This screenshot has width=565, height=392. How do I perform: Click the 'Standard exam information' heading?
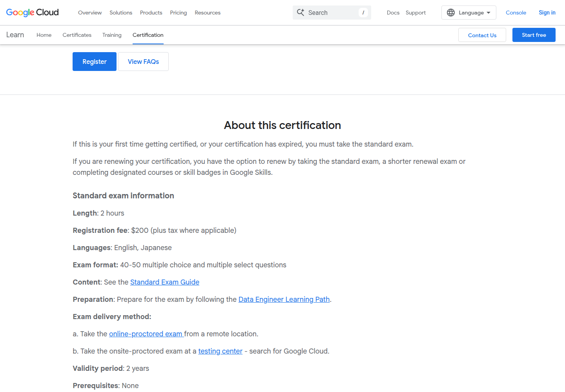pyautogui.click(x=124, y=196)
